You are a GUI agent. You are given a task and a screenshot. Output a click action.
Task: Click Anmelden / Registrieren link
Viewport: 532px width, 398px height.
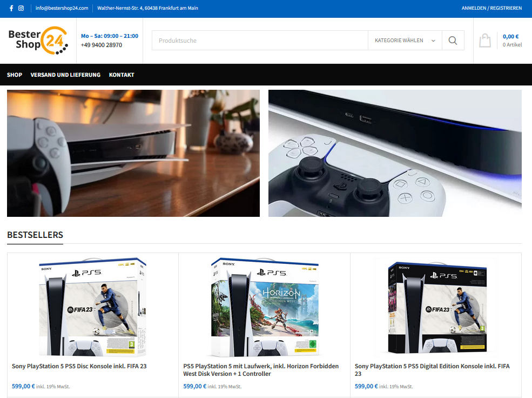(x=491, y=8)
